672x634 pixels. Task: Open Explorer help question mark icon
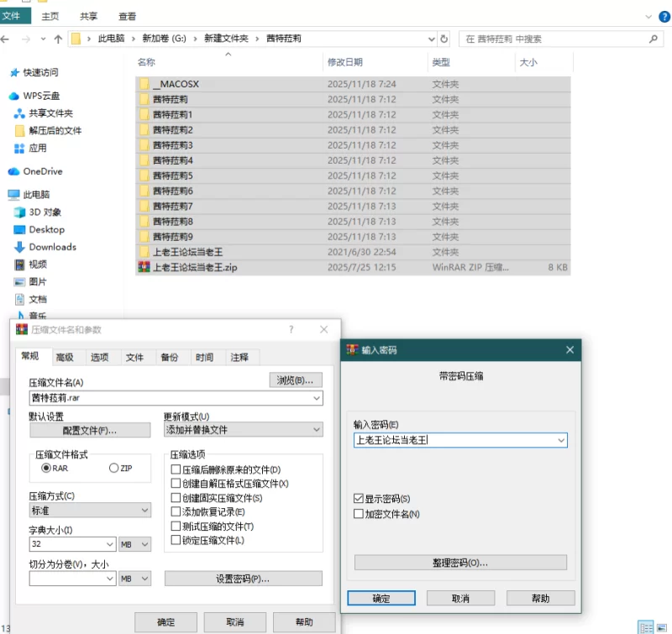tap(664, 17)
